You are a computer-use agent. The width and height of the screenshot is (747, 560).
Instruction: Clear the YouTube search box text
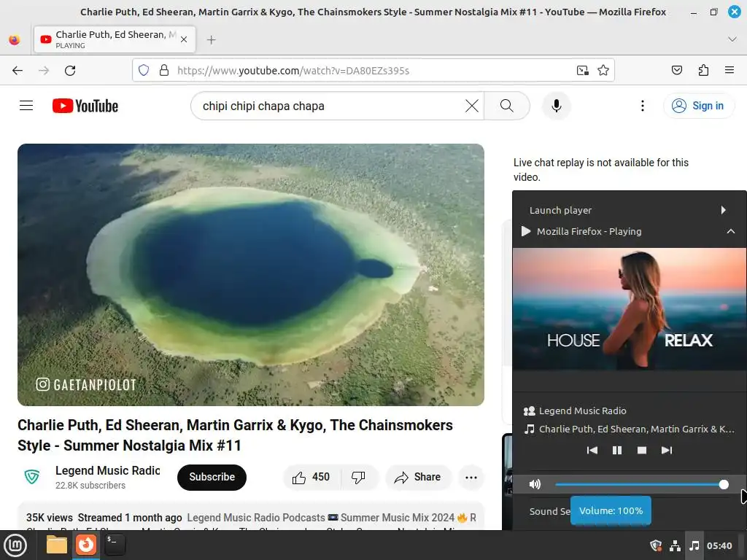pos(472,106)
